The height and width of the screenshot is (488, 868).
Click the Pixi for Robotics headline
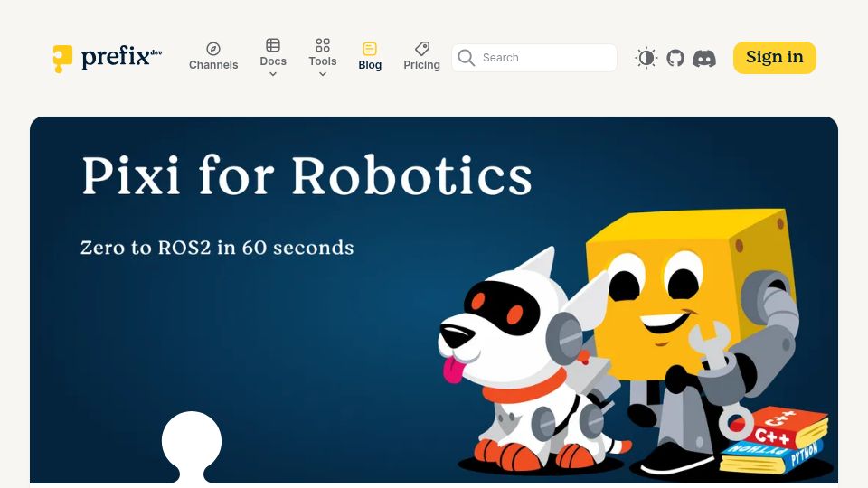point(307,175)
